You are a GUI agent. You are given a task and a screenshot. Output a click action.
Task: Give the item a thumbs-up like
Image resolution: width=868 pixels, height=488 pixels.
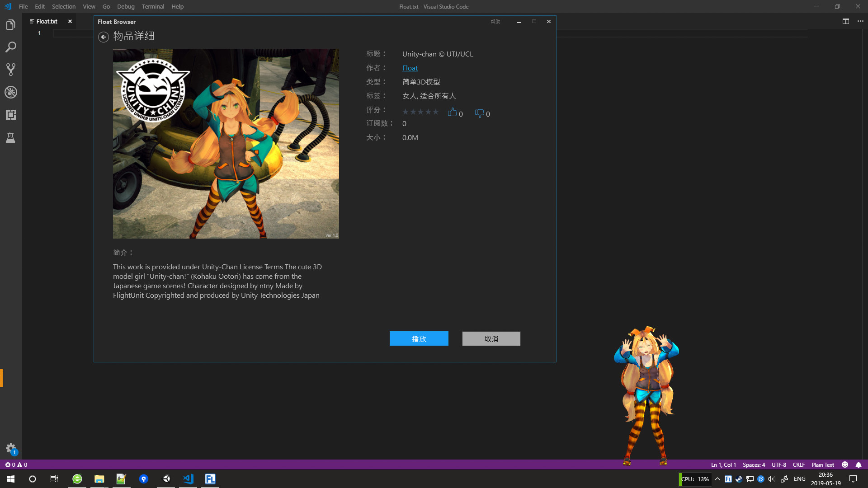point(453,113)
